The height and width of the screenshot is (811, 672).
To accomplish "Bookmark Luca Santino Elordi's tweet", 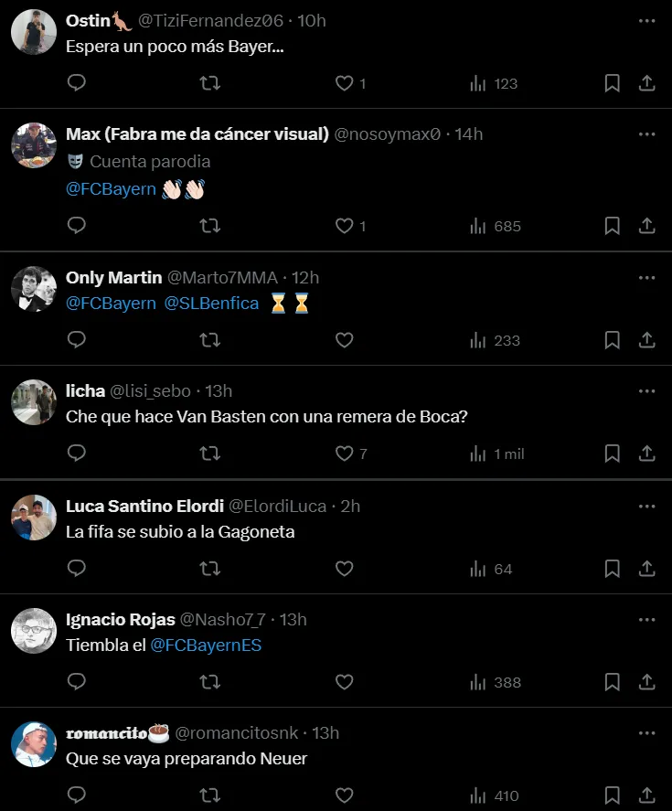I will [613, 569].
